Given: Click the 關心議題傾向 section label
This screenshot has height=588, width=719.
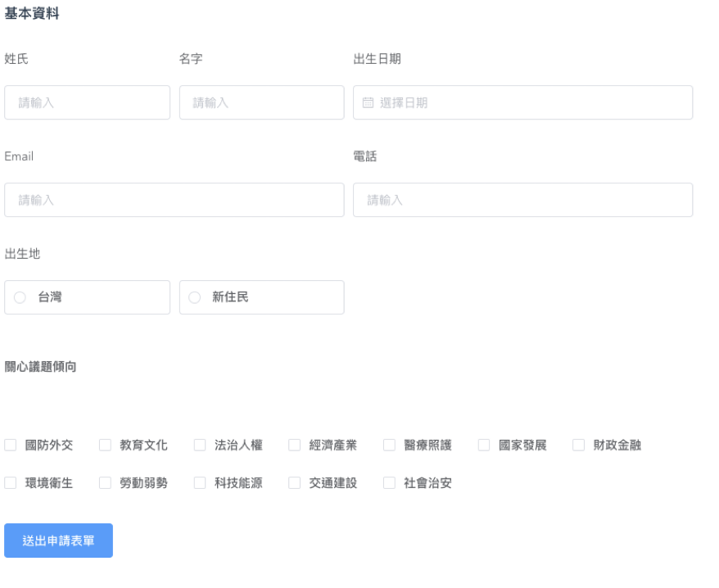Looking at the screenshot, I should pyautogui.click(x=40, y=366).
